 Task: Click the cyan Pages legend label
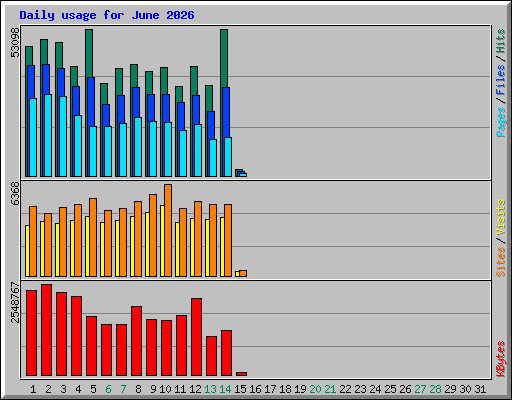(500, 122)
